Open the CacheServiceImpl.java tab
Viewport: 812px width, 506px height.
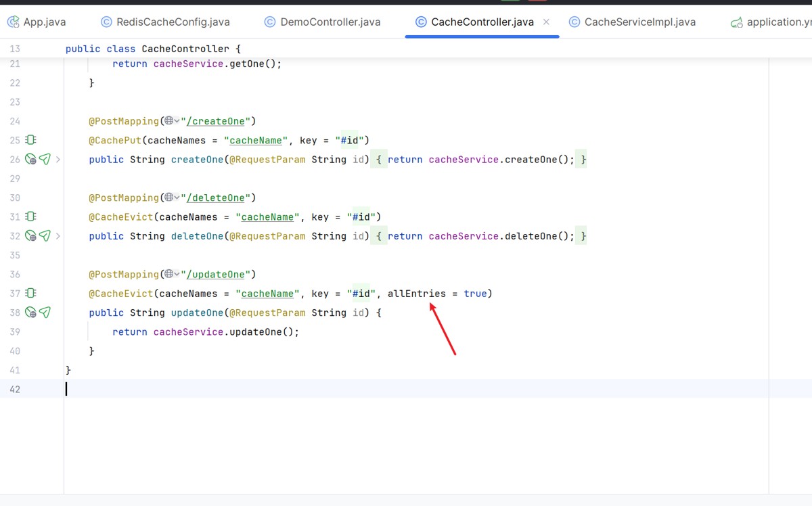click(633, 22)
